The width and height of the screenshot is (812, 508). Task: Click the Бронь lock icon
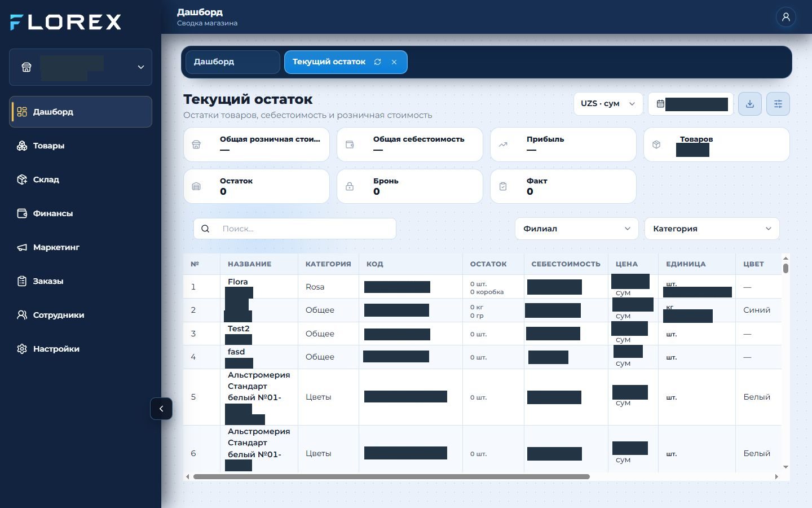350,186
